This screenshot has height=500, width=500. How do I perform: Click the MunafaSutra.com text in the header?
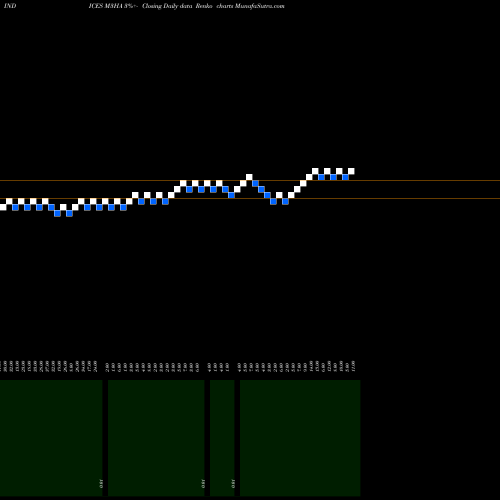[260, 6]
